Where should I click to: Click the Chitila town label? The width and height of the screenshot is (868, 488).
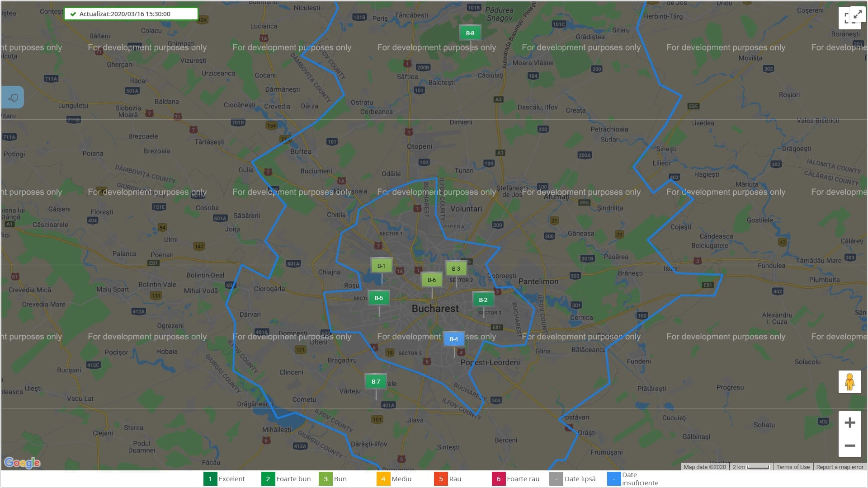[x=336, y=215]
